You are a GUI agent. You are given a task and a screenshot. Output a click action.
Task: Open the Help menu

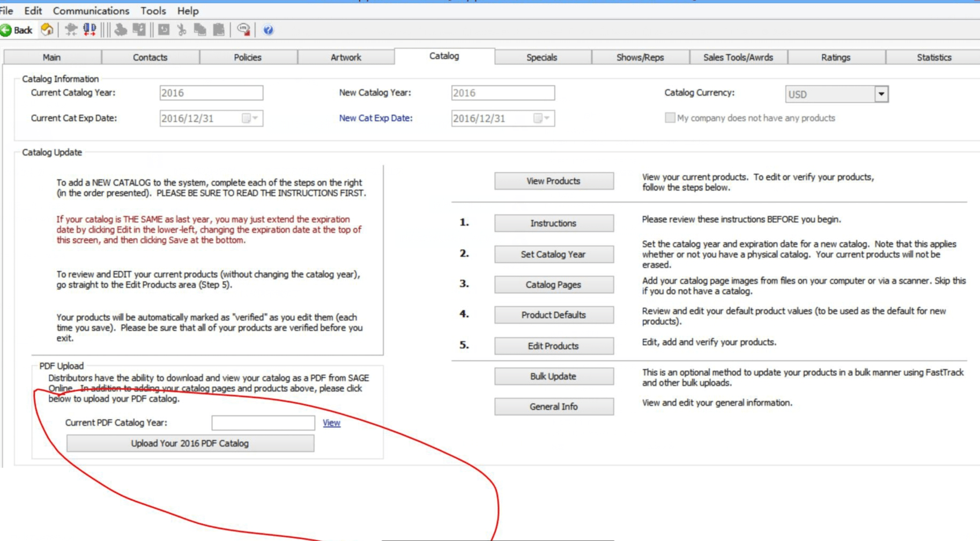(188, 11)
